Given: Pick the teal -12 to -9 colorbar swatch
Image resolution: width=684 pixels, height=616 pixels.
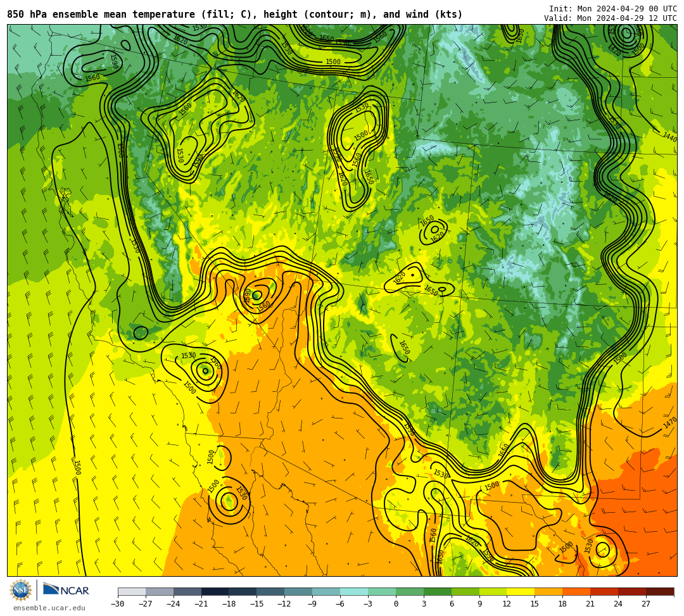Looking at the screenshot, I should pos(299,591).
